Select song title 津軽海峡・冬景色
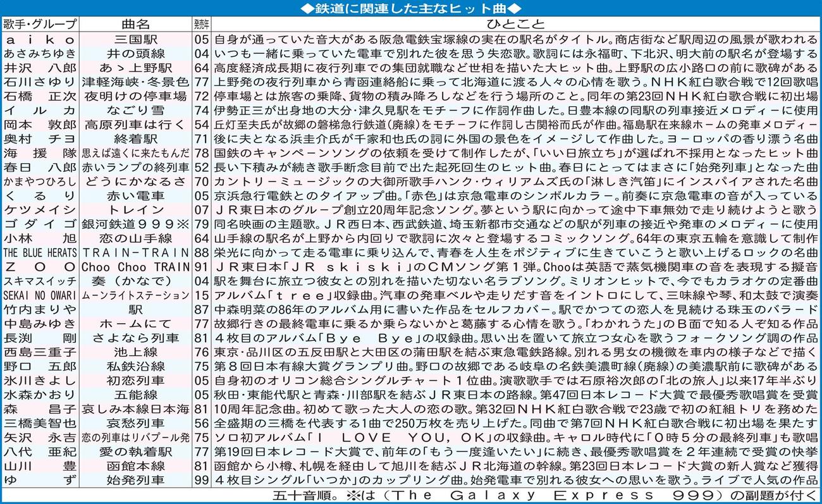 pyautogui.click(x=135, y=82)
